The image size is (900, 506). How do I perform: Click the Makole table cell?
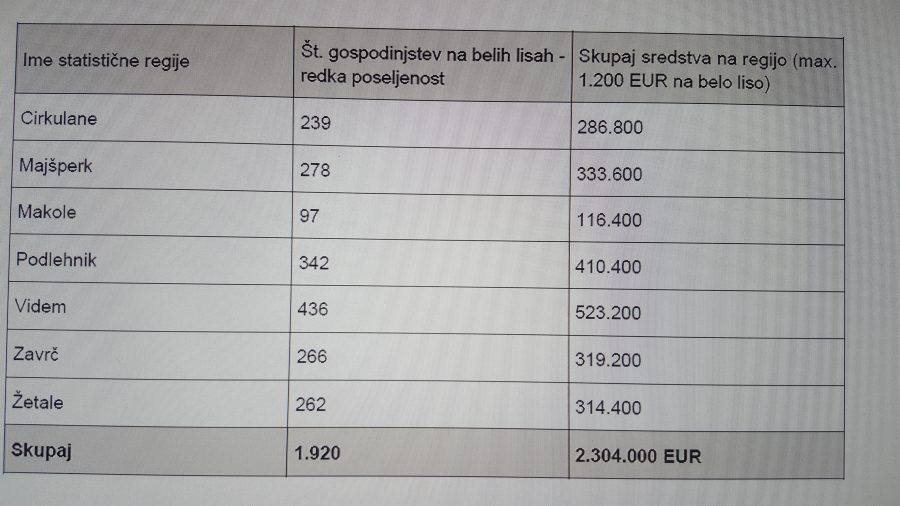47,212
